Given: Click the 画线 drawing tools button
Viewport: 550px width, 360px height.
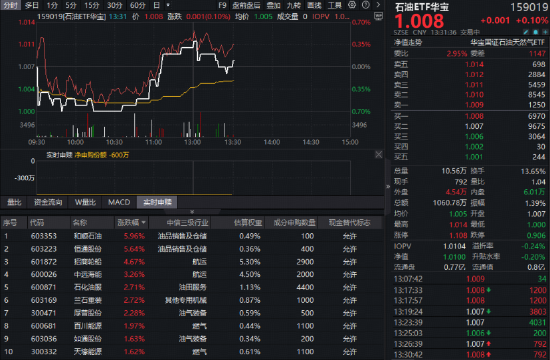Looking at the screenshot, I should [314, 5].
